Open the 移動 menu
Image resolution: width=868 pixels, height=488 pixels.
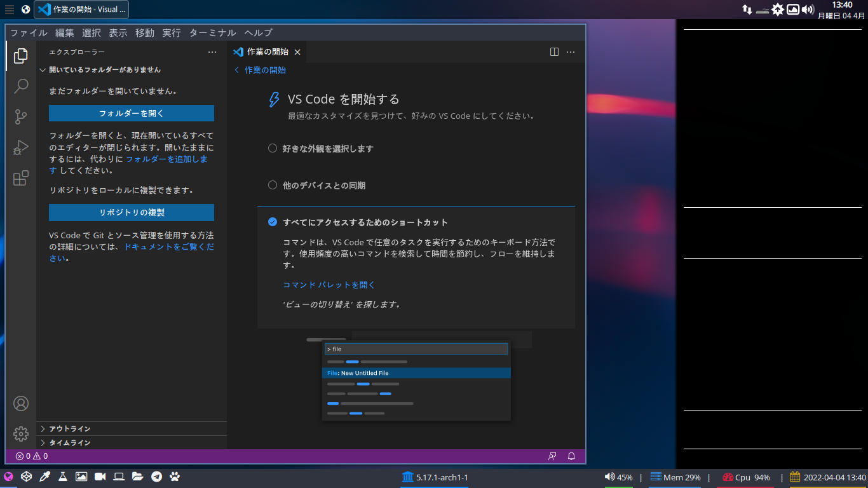pos(145,33)
